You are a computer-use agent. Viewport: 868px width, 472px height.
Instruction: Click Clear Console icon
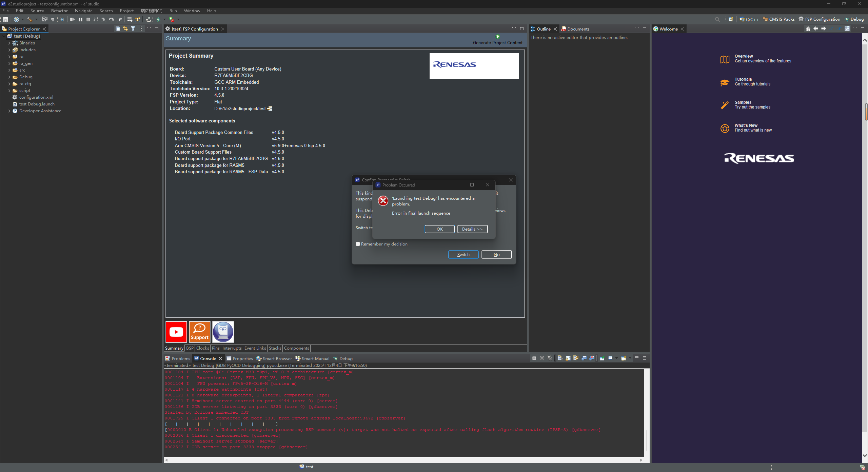pos(560,358)
